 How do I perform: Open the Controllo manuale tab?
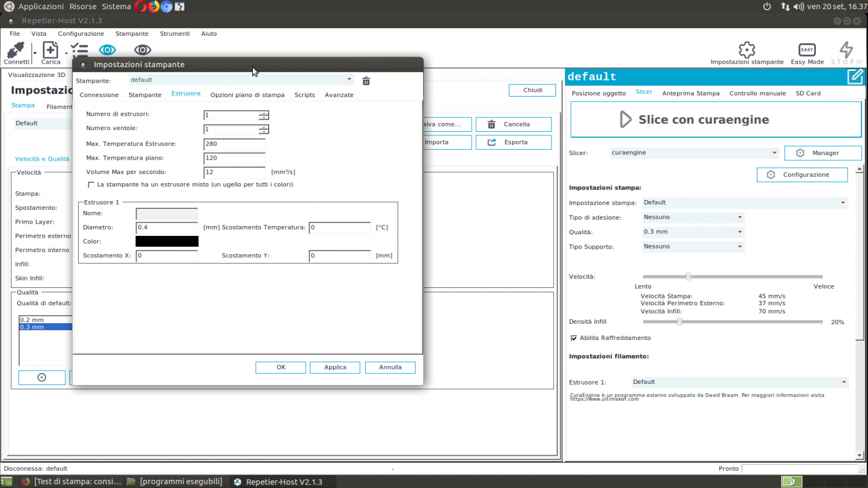point(757,93)
